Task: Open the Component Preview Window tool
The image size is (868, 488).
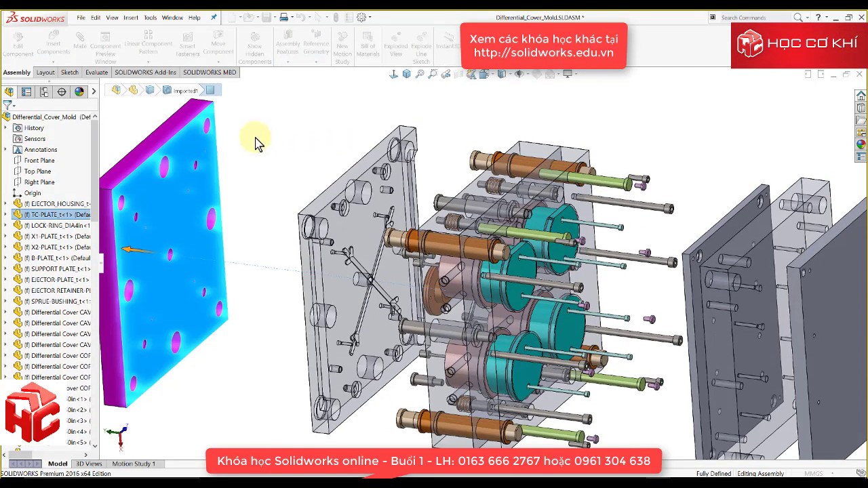Action: pos(106,47)
